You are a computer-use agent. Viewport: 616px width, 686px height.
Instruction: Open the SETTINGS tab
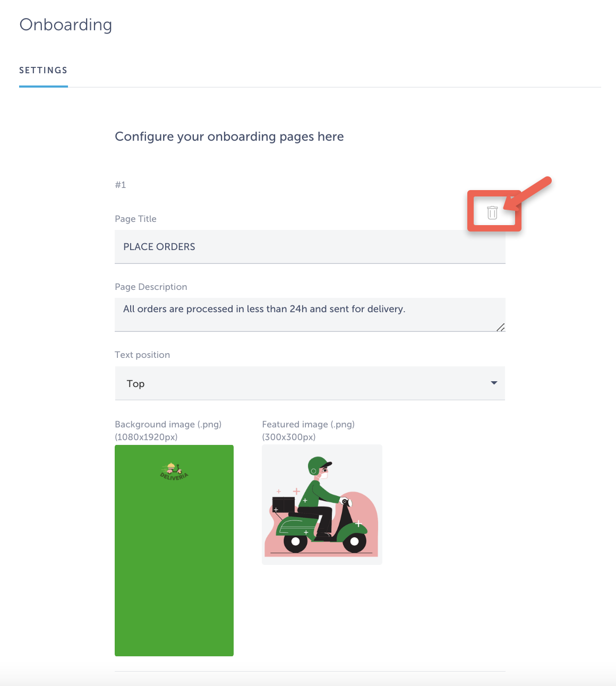[x=44, y=70]
